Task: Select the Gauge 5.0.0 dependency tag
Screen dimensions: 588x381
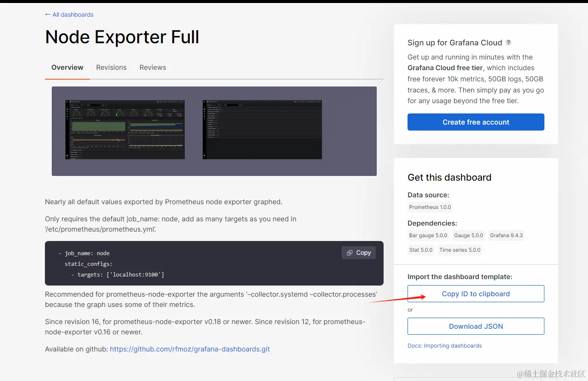Action: (468, 235)
